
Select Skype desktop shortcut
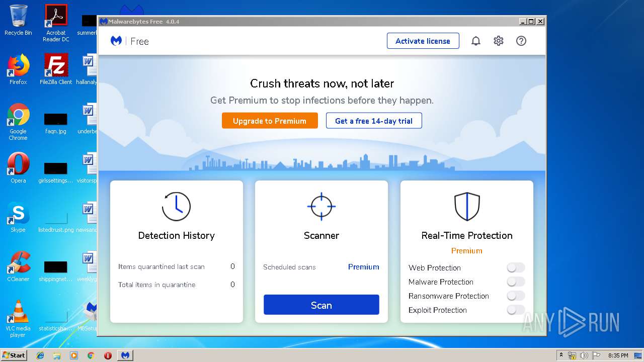pos(18,218)
